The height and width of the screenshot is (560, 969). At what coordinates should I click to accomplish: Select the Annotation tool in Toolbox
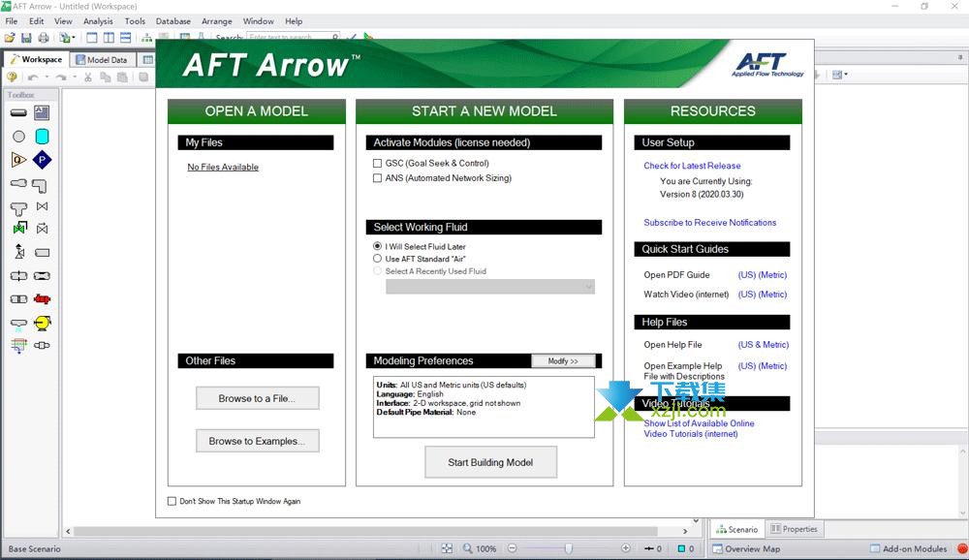tap(42, 112)
